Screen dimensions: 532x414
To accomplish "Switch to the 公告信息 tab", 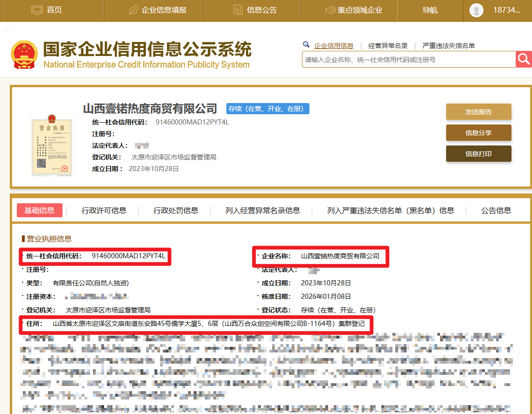I will [x=496, y=211].
